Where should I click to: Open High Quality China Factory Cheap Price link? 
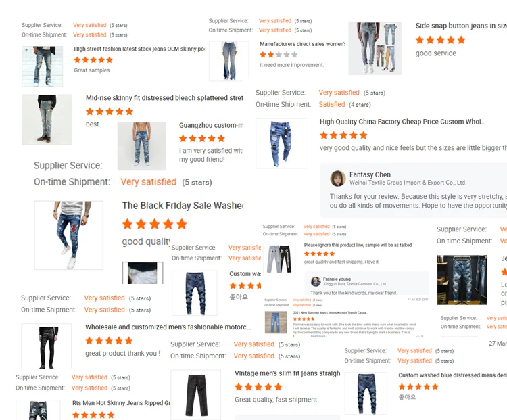click(403, 122)
